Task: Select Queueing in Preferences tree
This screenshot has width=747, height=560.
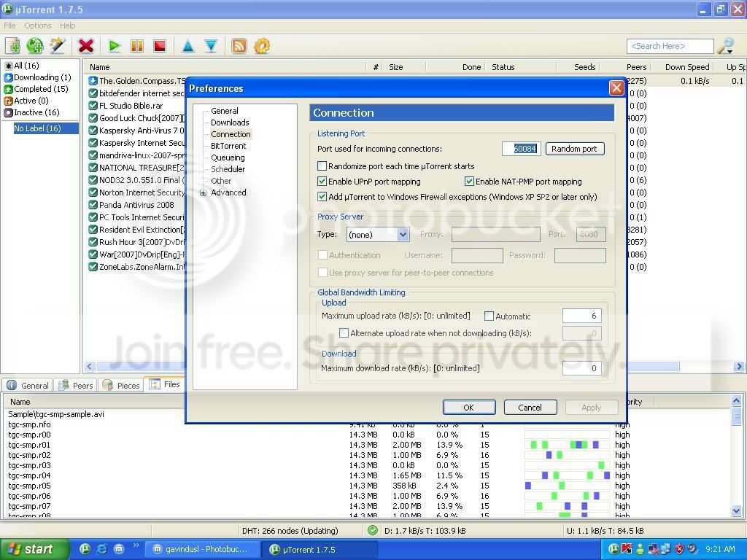Action: 228,157
